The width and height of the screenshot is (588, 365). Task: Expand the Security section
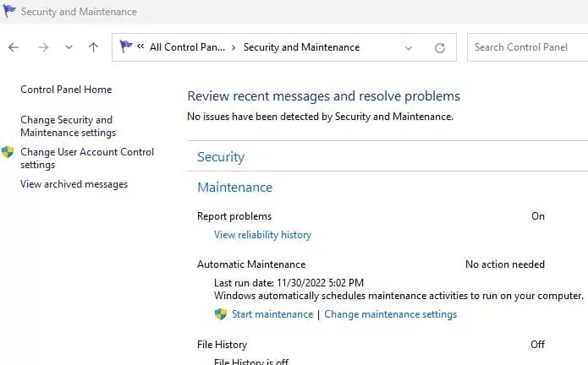(221, 157)
